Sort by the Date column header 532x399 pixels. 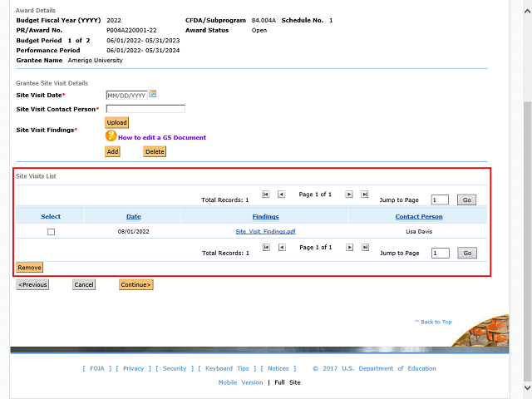tap(134, 216)
